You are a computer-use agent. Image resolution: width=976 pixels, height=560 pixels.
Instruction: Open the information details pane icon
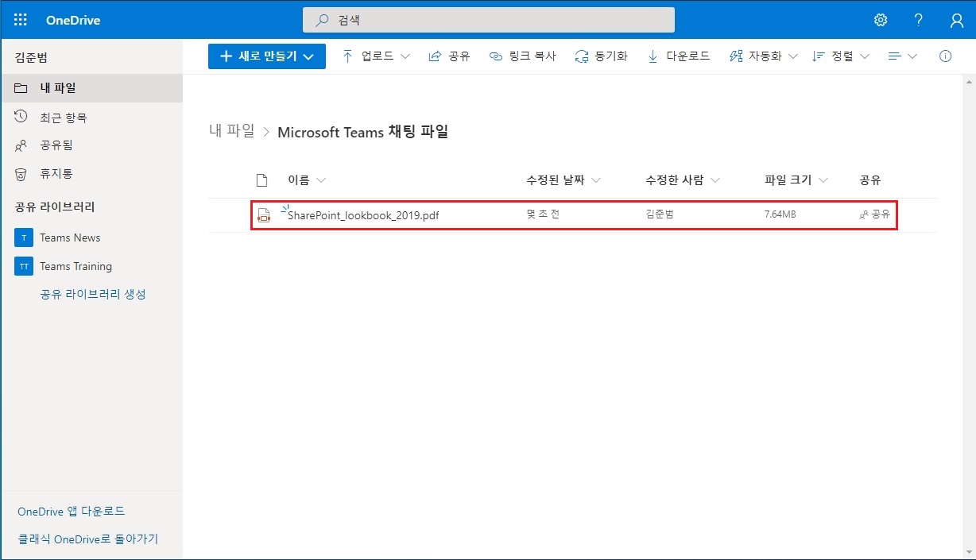945,56
